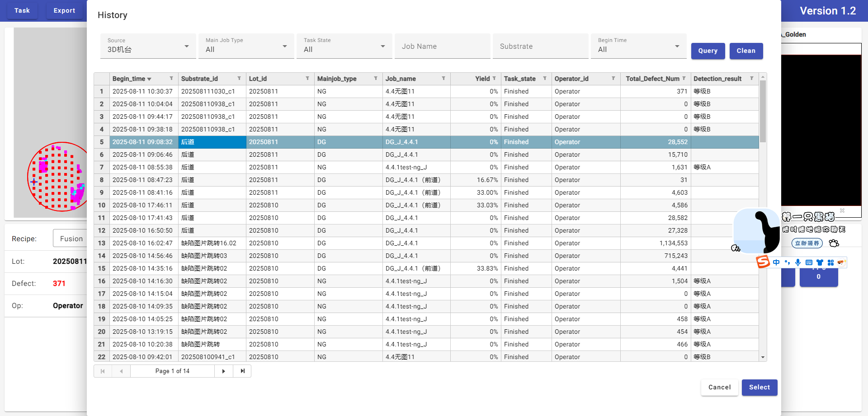868x416 pixels.
Task: Click the Select button
Action: coord(759,388)
